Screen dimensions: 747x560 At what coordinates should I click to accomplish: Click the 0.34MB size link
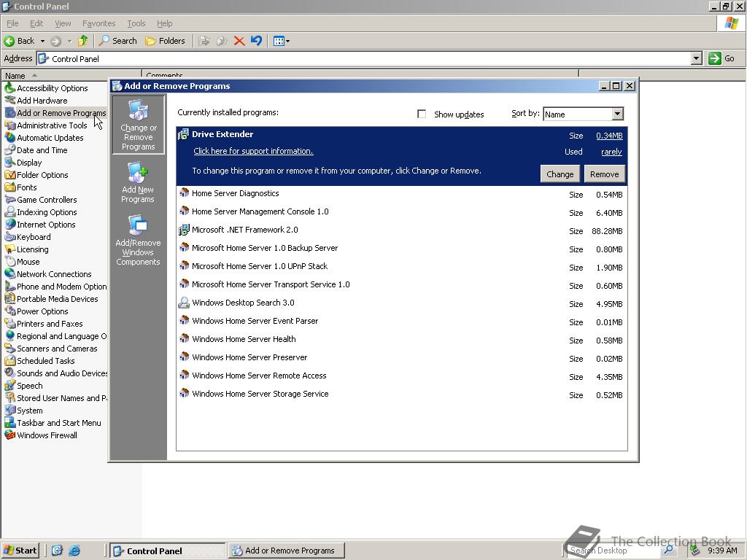[x=609, y=136]
